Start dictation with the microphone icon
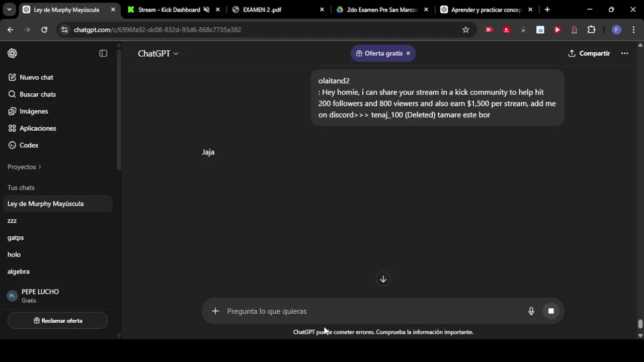Viewport: 644px width, 362px height. pos(531,311)
